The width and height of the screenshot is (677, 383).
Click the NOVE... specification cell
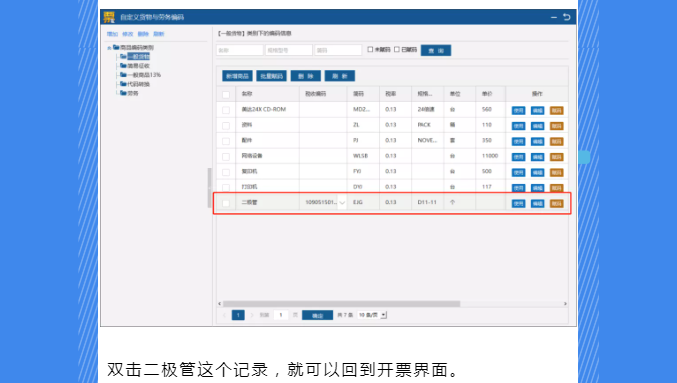point(427,140)
